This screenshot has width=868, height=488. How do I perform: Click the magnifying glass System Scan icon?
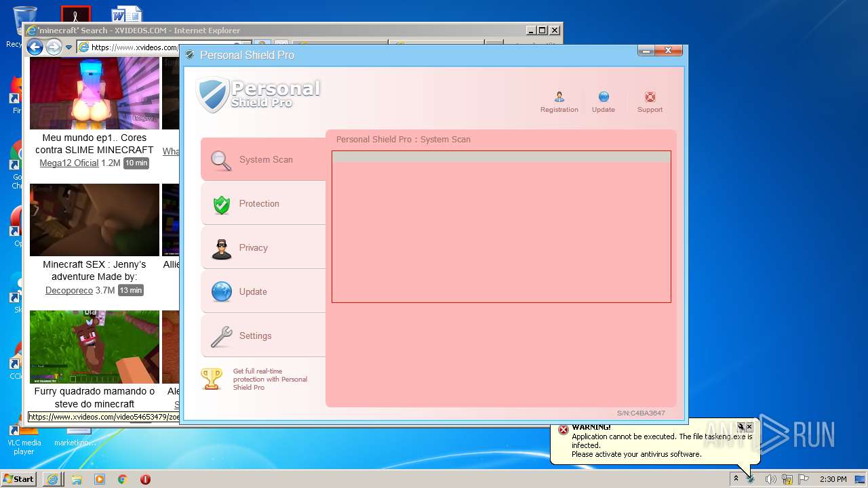click(x=222, y=160)
